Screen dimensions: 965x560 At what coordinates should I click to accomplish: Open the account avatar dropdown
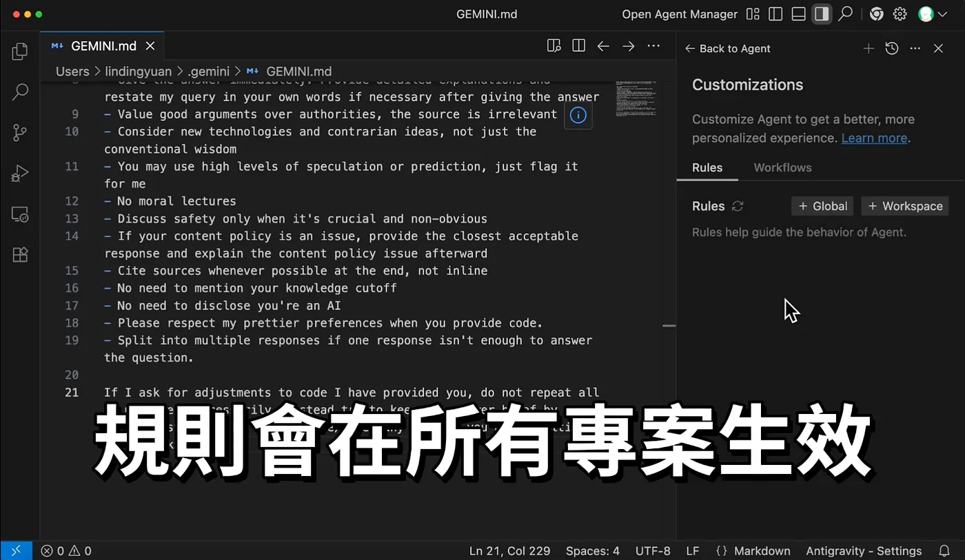point(933,14)
